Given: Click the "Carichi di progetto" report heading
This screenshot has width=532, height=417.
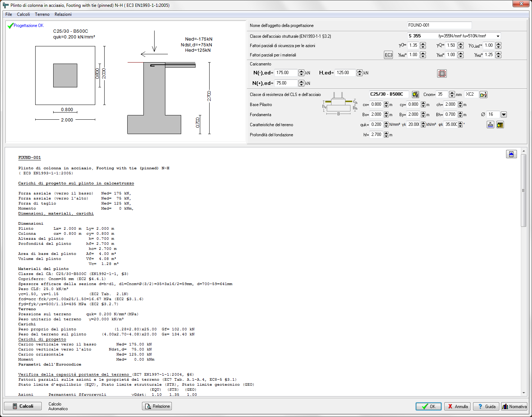Looking at the screenshot, I should 42,339.
